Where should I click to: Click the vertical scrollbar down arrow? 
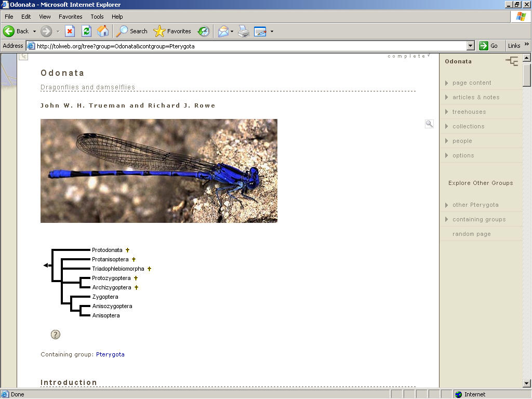[527, 383]
